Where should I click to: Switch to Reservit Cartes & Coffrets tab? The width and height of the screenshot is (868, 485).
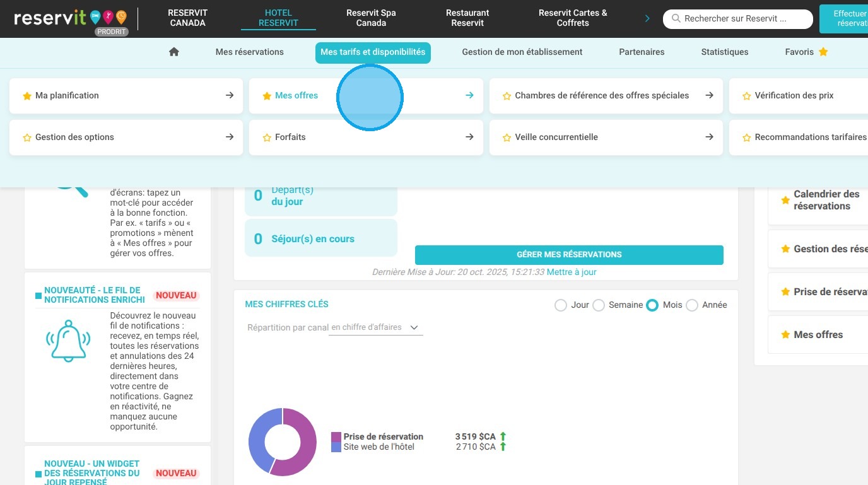pyautogui.click(x=573, y=18)
